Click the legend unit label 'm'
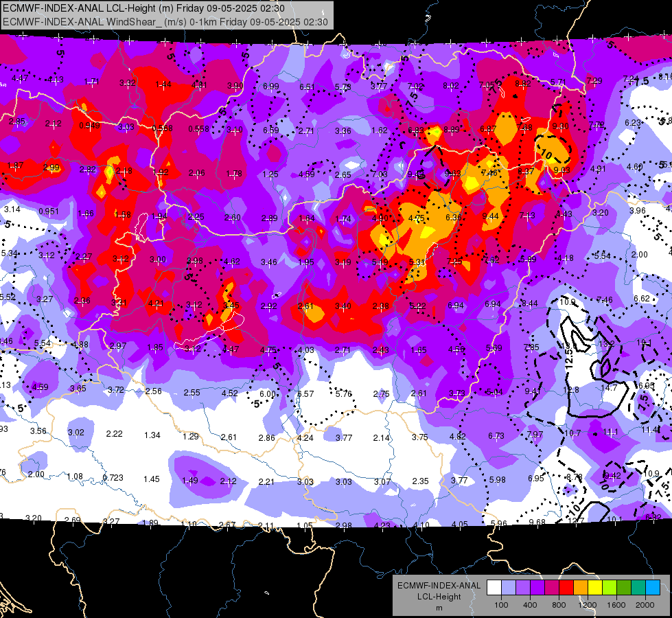Image resolution: width=672 pixels, height=618 pixels. tap(439, 608)
